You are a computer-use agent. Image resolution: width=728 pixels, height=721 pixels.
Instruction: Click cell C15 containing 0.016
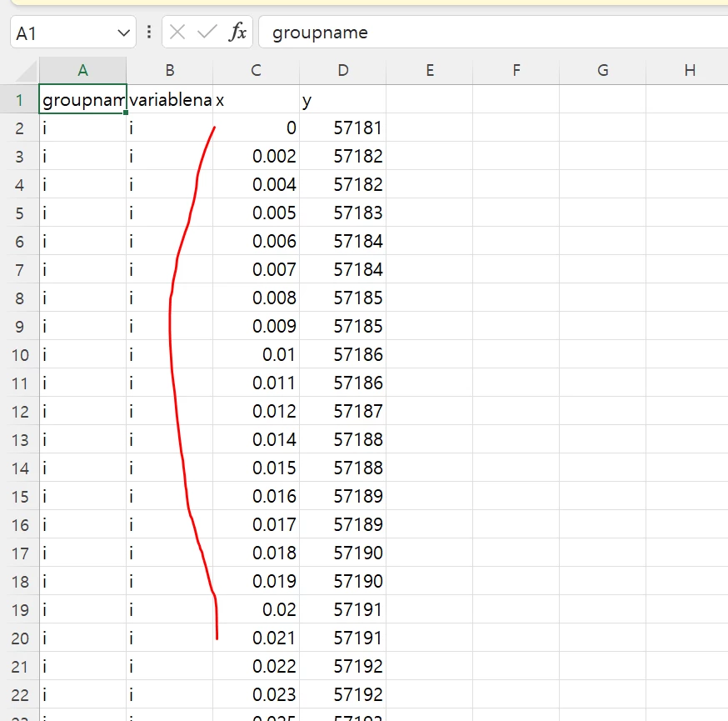256,496
